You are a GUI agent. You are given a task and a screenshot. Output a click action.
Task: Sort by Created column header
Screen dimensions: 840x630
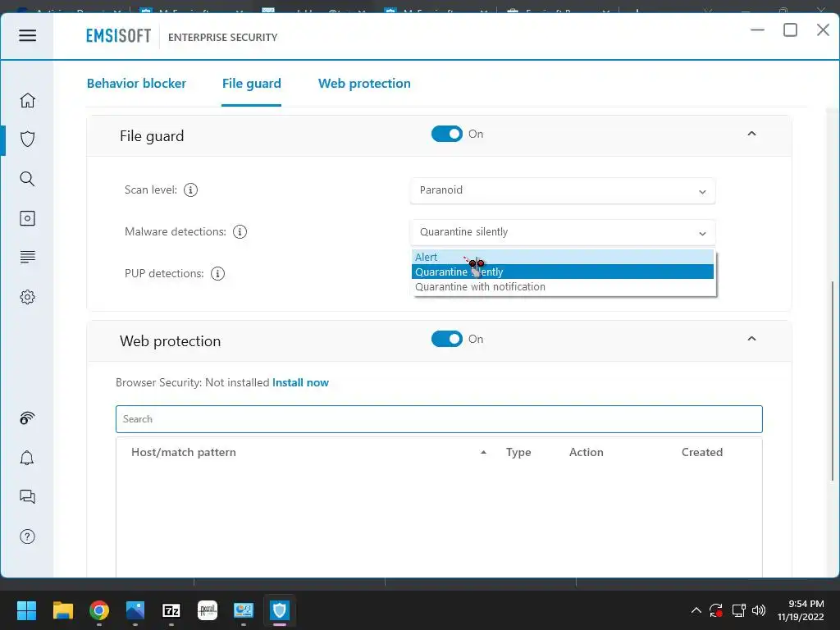(702, 452)
